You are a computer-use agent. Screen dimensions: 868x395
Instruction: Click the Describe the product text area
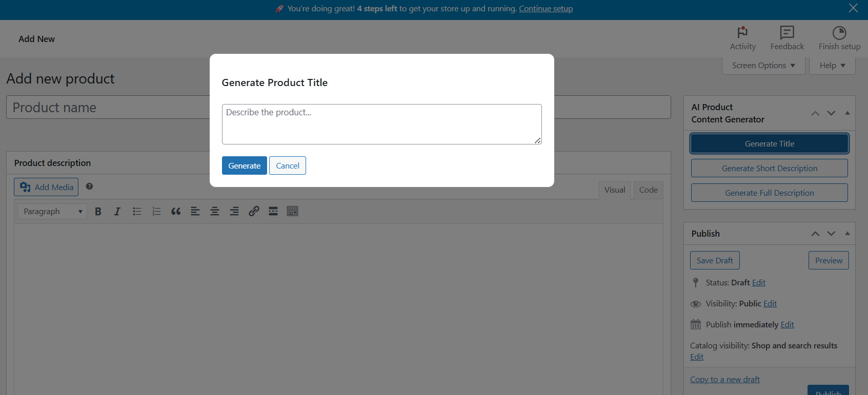(381, 124)
